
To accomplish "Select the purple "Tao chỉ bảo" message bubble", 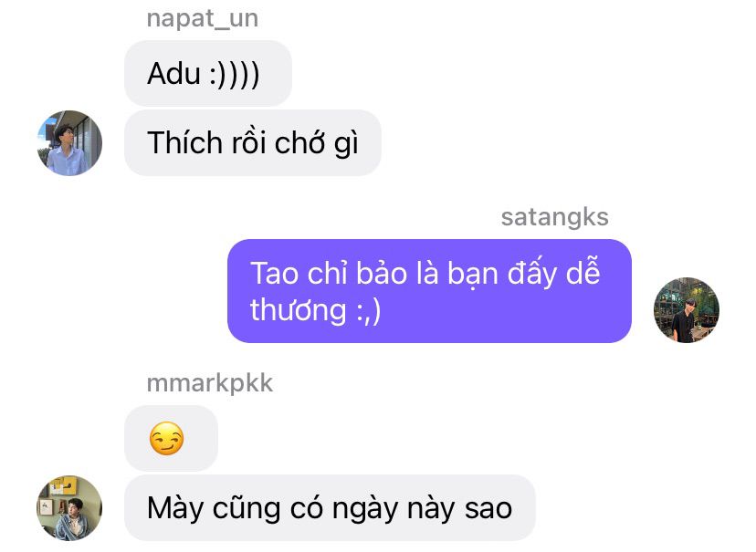I will pos(429,291).
